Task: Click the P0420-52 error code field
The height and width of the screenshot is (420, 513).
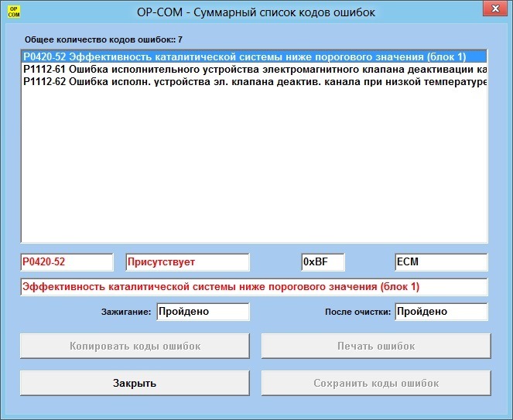Action: (67, 262)
